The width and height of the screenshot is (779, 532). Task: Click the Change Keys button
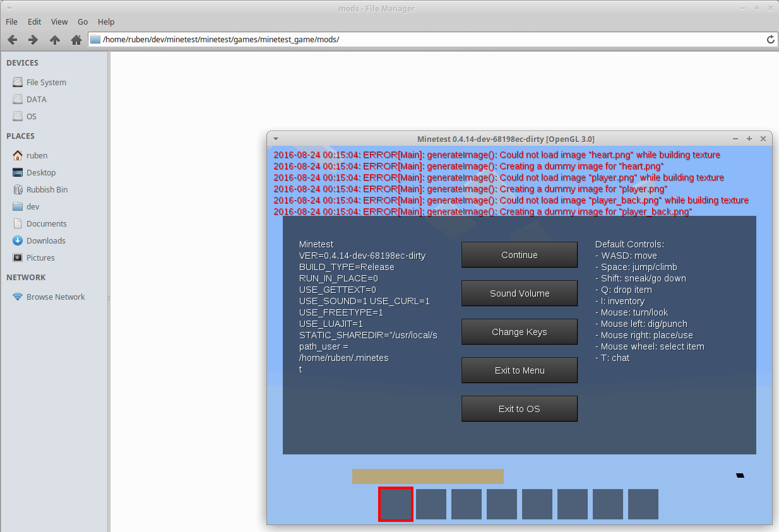pyautogui.click(x=519, y=332)
